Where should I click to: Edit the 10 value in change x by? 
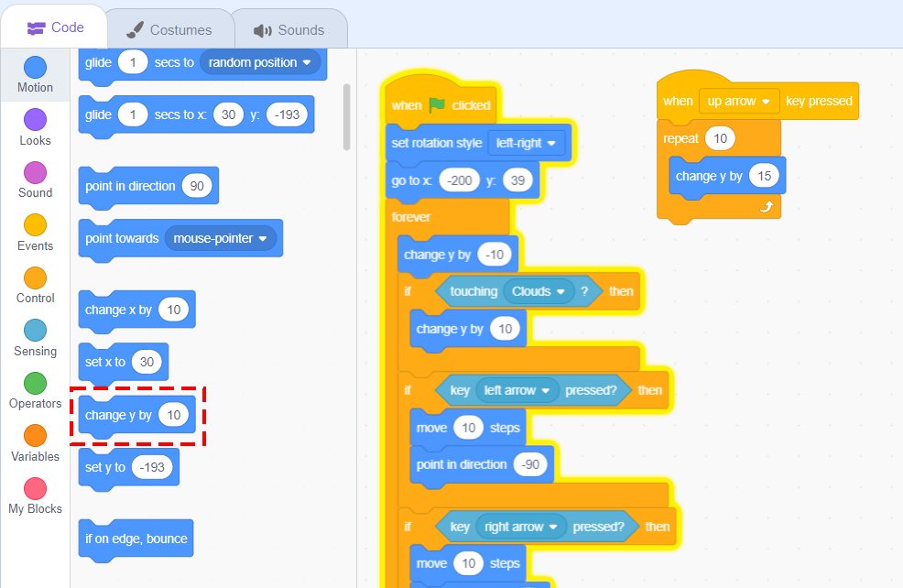174,310
